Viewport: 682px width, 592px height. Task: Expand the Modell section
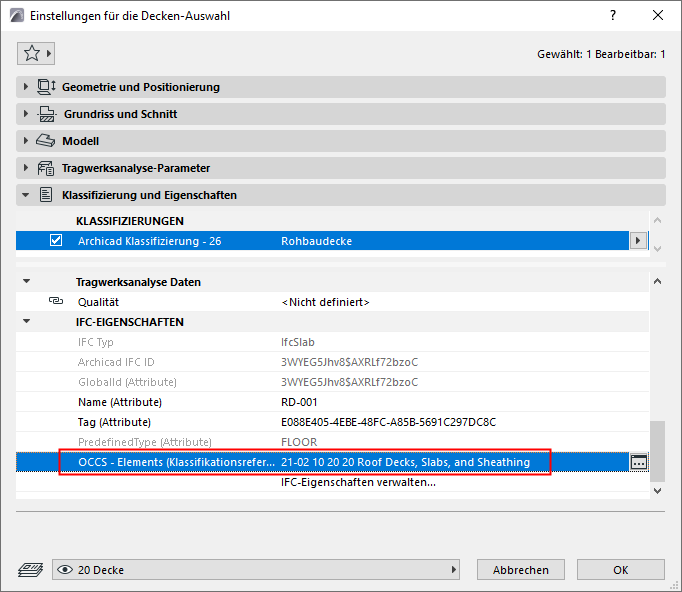(26, 141)
